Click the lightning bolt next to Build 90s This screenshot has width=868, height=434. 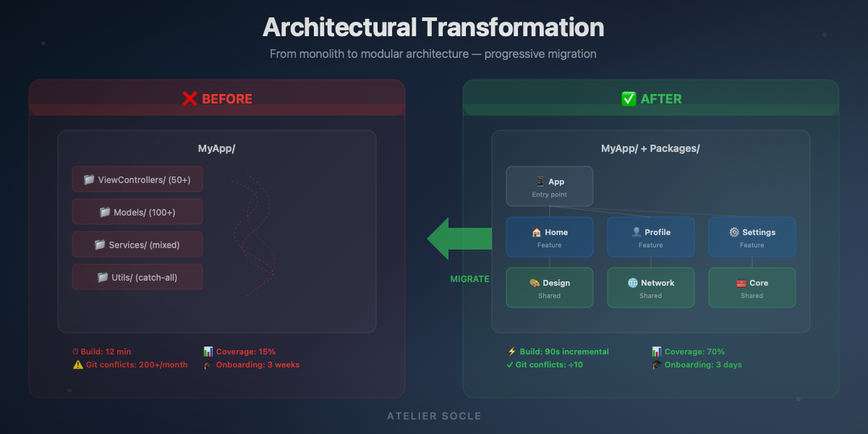pos(511,352)
